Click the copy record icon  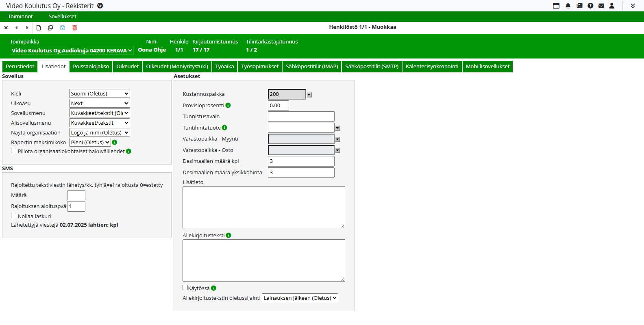click(x=50, y=28)
